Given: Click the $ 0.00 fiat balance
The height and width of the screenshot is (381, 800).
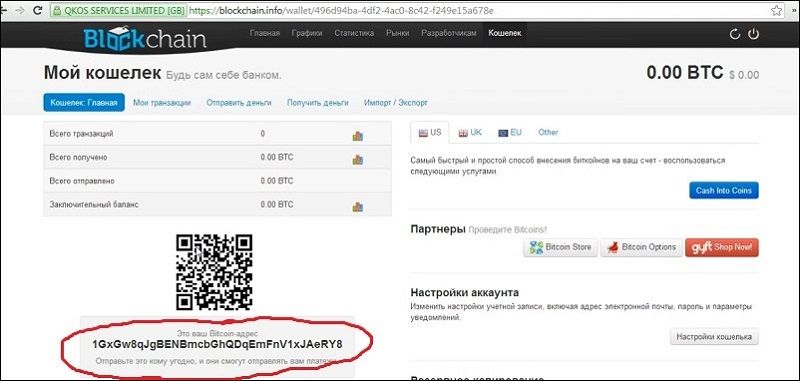Looking at the screenshot, I should click(744, 75).
